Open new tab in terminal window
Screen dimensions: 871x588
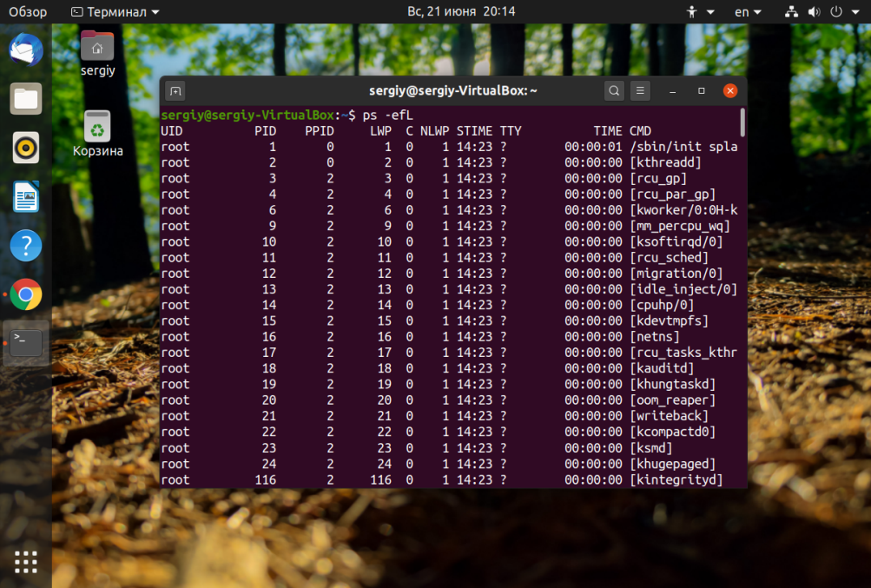pyautogui.click(x=175, y=90)
